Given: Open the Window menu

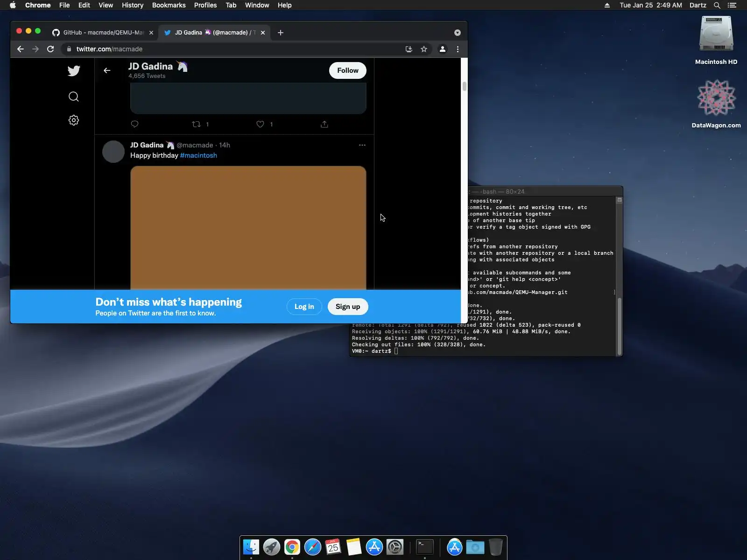Looking at the screenshot, I should pos(257,5).
